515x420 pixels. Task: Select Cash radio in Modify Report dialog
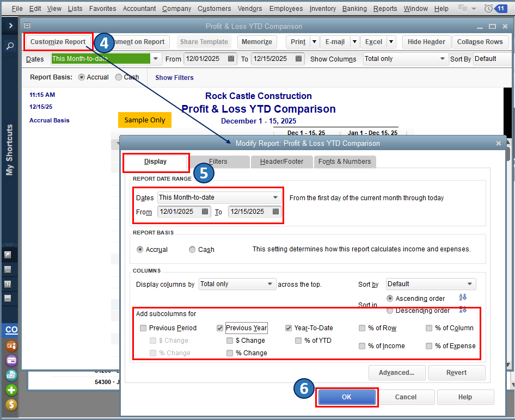coord(192,250)
